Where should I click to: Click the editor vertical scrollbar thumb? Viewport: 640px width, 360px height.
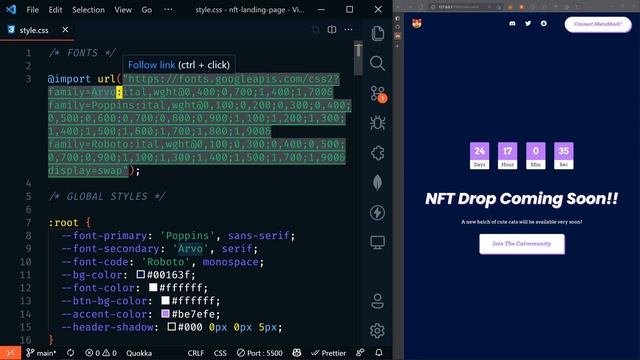pyautogui.click(x=358, y=58)
